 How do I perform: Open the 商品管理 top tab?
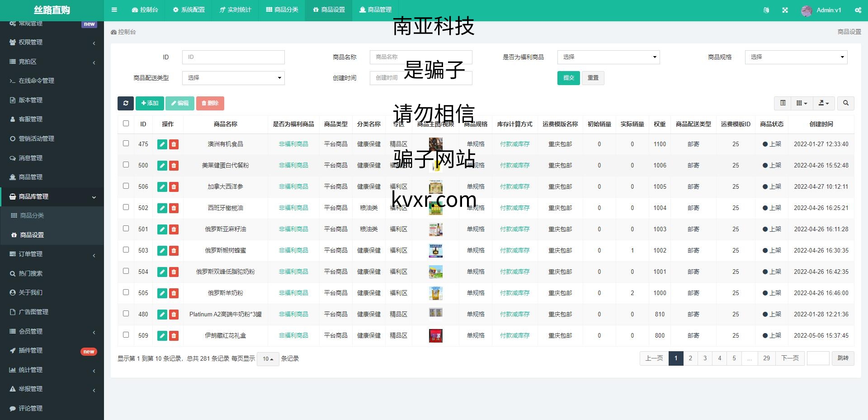tap(375, 10)
